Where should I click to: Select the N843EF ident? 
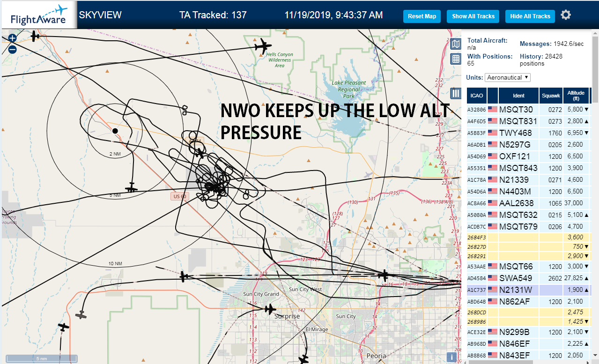(514, 355)
